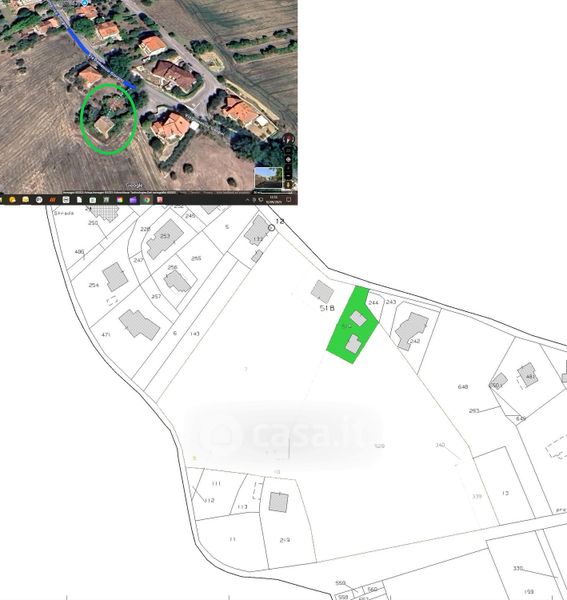Open the Street View preview thumbnail
The height and width of the screenshot is (600, 567).
[269, 178]
